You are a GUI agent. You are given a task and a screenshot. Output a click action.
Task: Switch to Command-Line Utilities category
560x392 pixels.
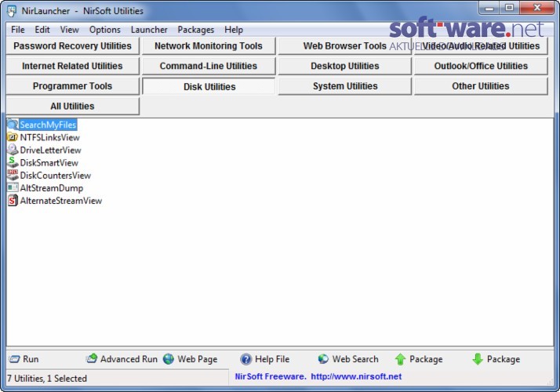(209, 66)
